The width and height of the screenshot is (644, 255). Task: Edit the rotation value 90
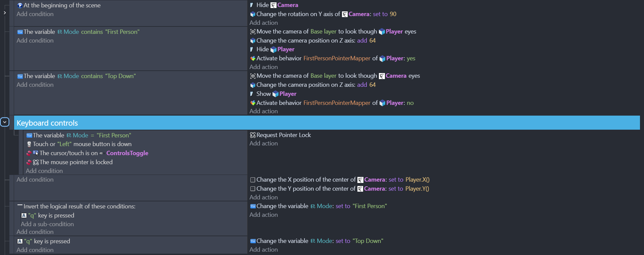coord(393,14)
